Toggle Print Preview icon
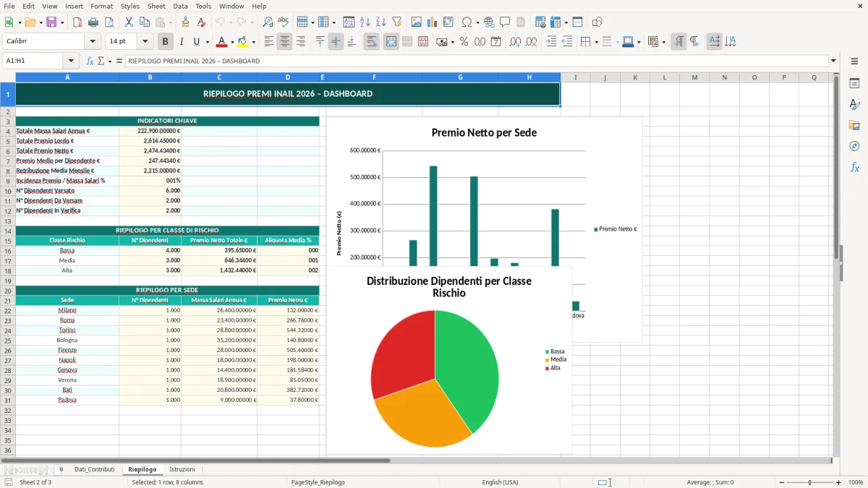Screen dimensions: 868x488 [109, 22]
